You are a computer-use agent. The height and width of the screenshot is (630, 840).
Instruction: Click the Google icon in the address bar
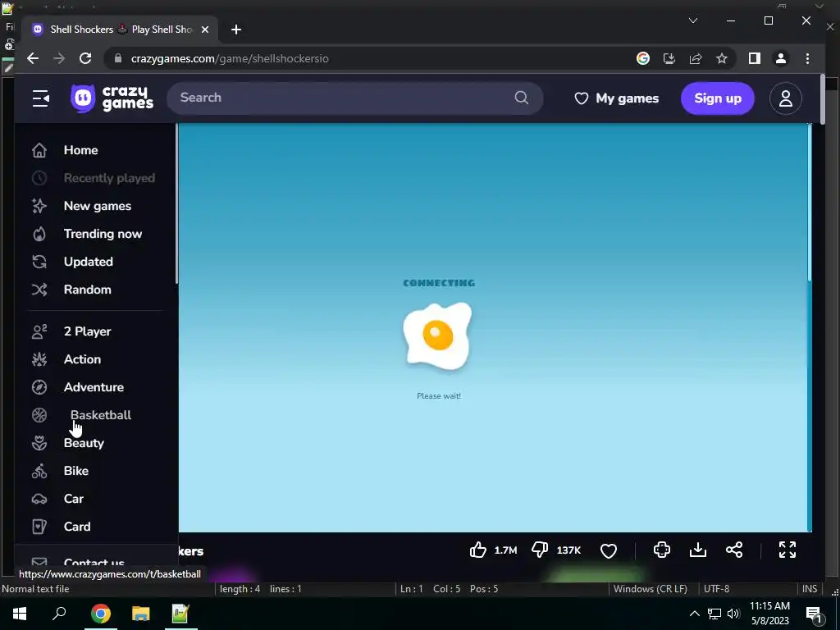coord(643,58)
